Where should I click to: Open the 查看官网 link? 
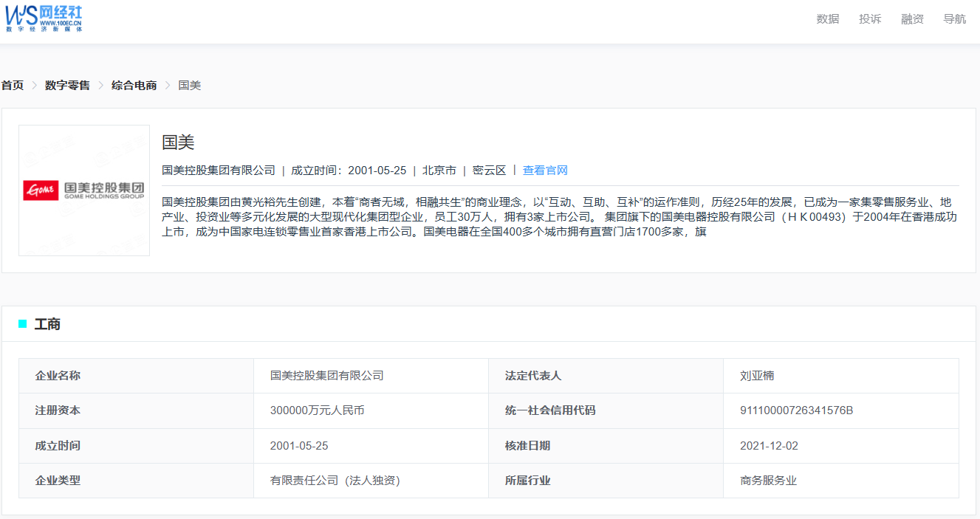pyautogui.click(x=545, y=171)
